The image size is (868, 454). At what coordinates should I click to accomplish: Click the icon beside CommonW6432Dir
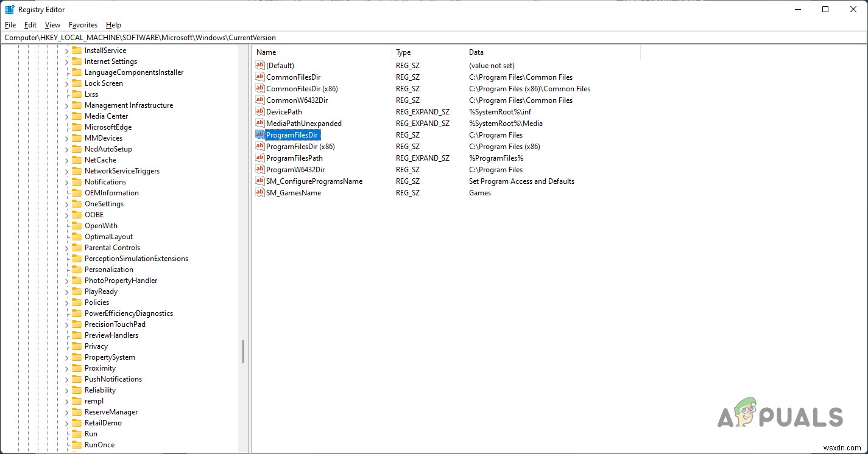click(x=260, y=100)
